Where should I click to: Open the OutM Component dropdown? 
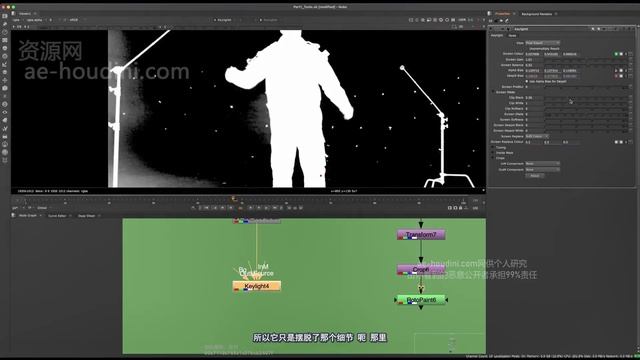pos(542,169)
